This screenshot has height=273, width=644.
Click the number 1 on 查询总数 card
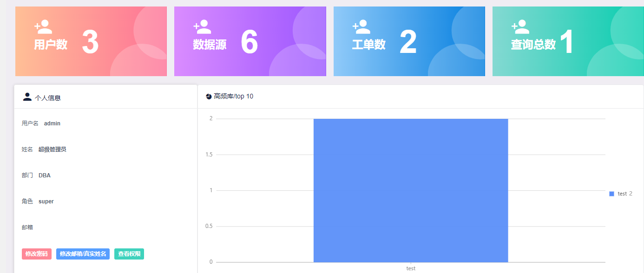[x=566, y=42]
